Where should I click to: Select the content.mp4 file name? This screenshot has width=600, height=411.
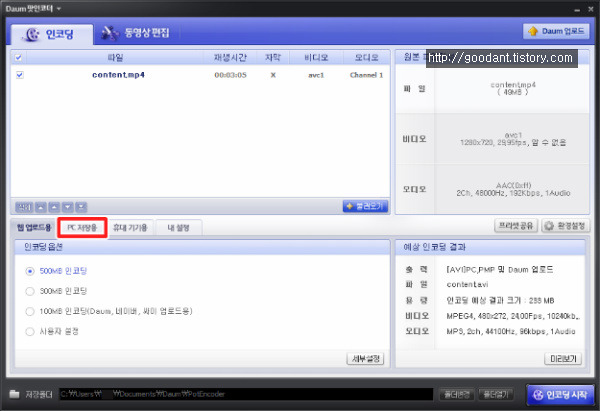[x=118, y=75]
